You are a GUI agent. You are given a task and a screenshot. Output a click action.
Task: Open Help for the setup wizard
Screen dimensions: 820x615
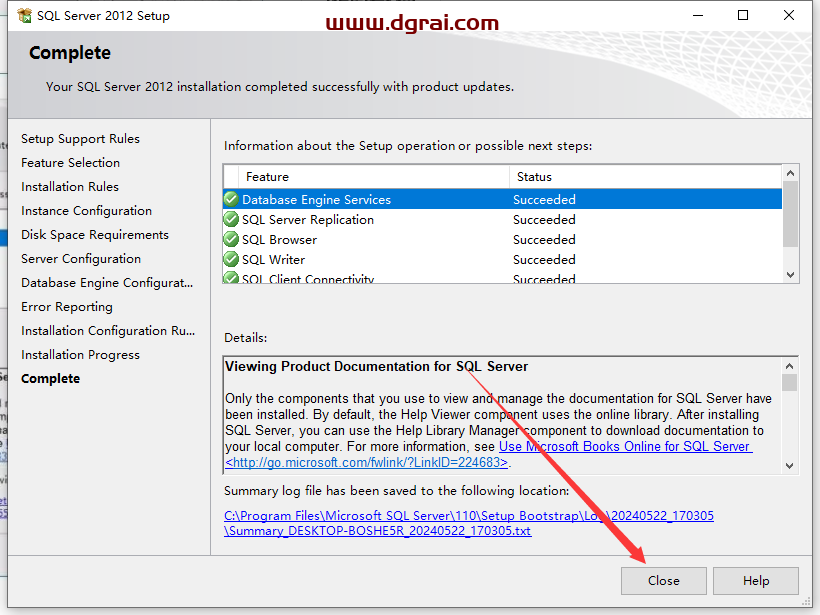[x=756, y=580]
